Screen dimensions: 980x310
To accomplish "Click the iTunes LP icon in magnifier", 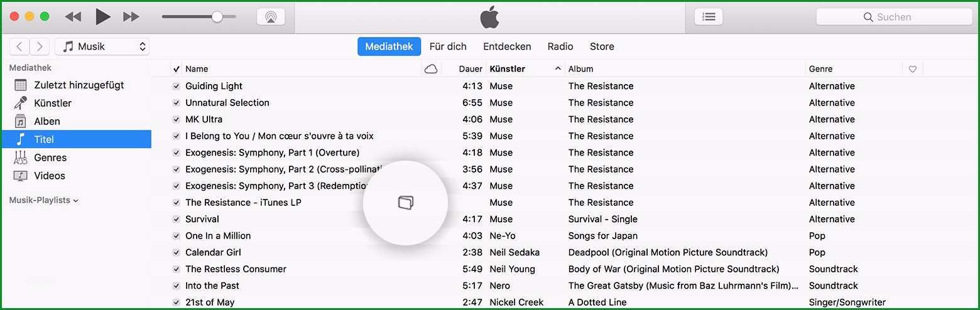I will 406,203.
